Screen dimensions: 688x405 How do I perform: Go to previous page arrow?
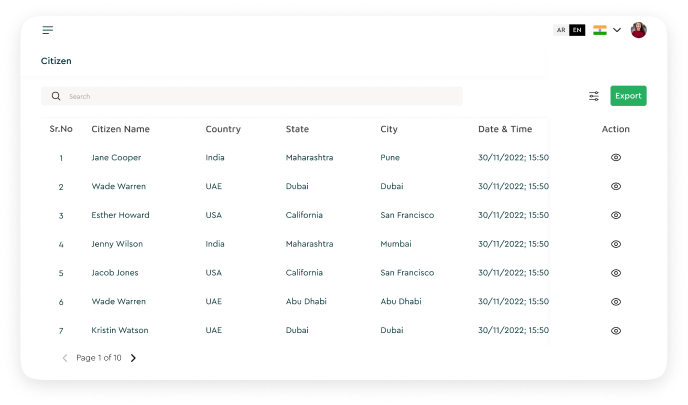click(x=65, y=358)
